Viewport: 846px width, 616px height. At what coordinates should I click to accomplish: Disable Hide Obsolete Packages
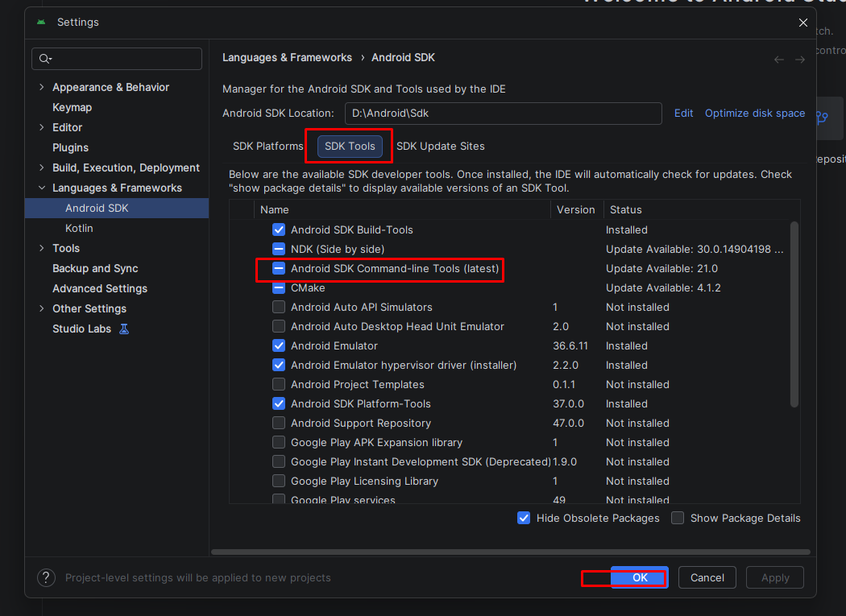[524, 519]
